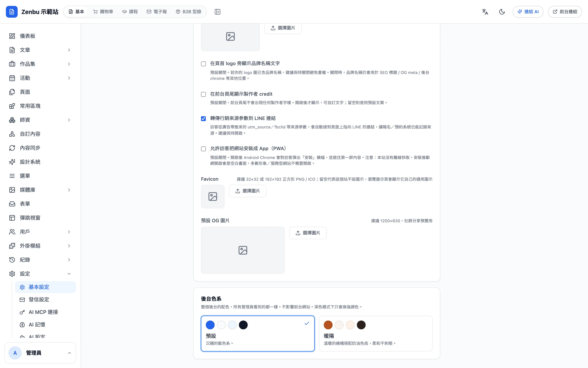
Task: Open 設計系統 sparkle icon in the sidebar
Action: coord(12,162)
